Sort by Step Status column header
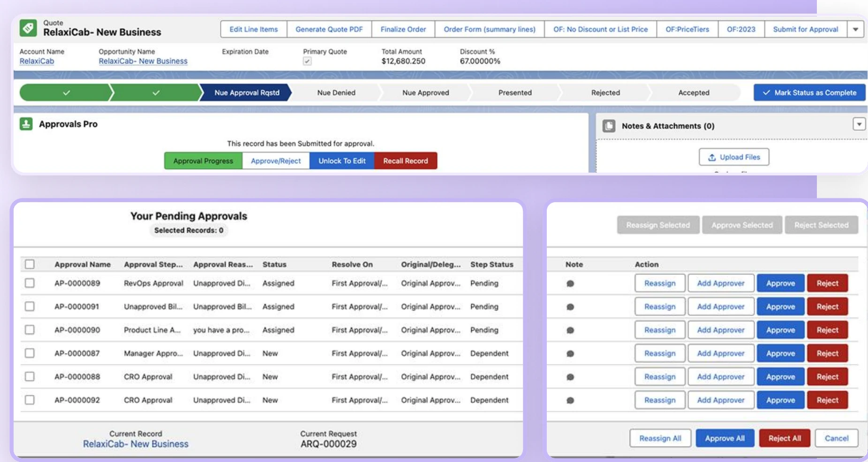This screenshot has width=868, height=462. pos(492,265)
